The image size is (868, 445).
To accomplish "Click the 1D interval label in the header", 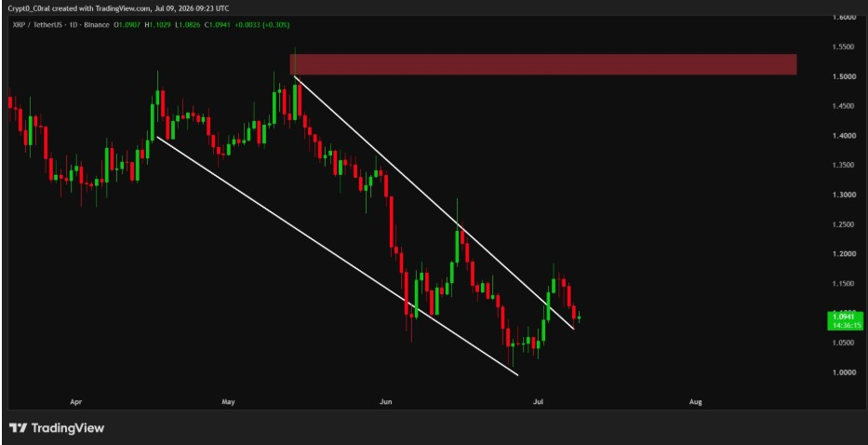I will [73, 25].
